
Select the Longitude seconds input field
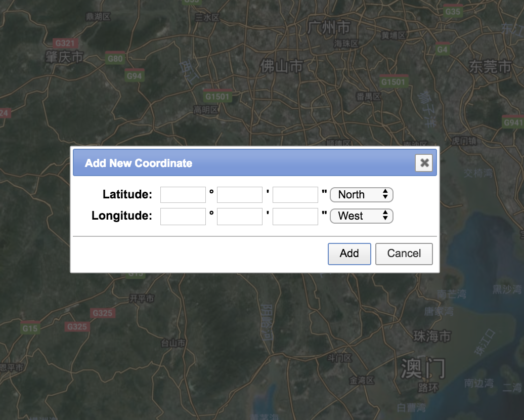[x=295, y=216]
